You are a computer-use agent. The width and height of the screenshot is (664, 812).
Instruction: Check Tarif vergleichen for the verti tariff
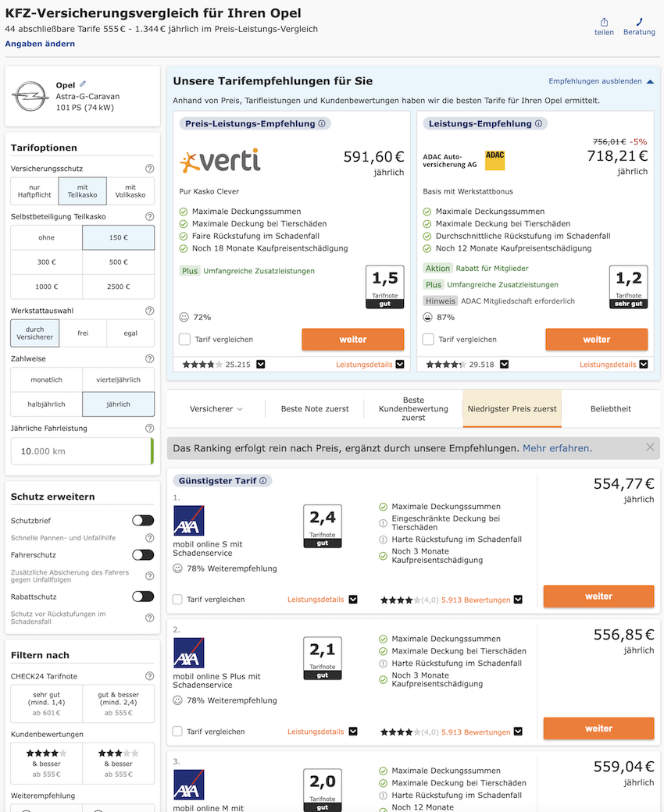click(184, 339)
